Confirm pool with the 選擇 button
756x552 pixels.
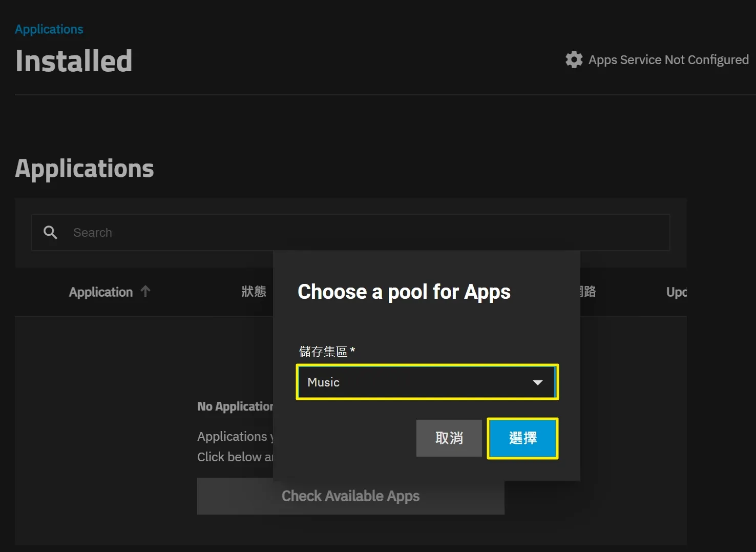(522, 438)
